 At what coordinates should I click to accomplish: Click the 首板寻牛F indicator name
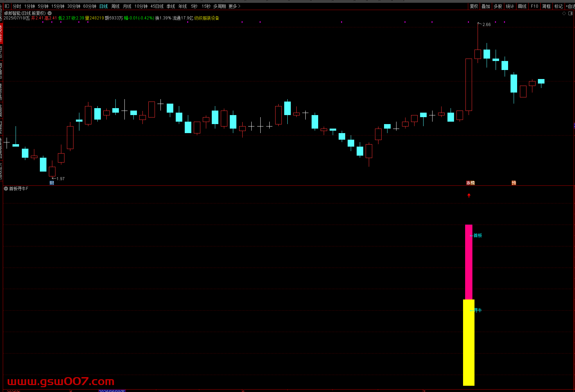[19, 189]
